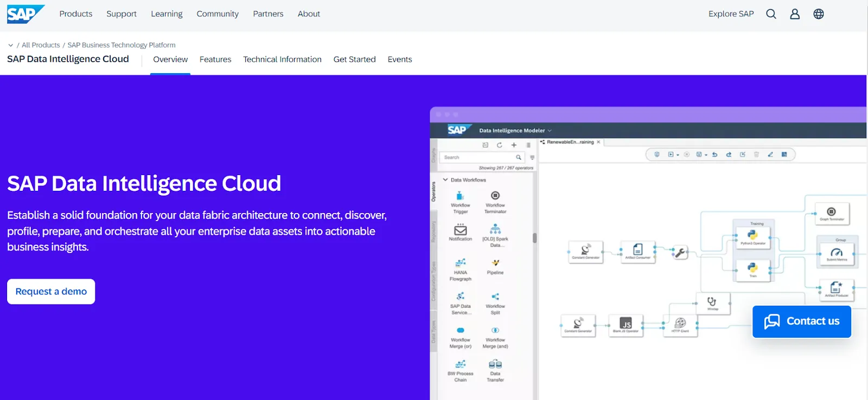Collapse the Data Workflows section

[445, 180]
